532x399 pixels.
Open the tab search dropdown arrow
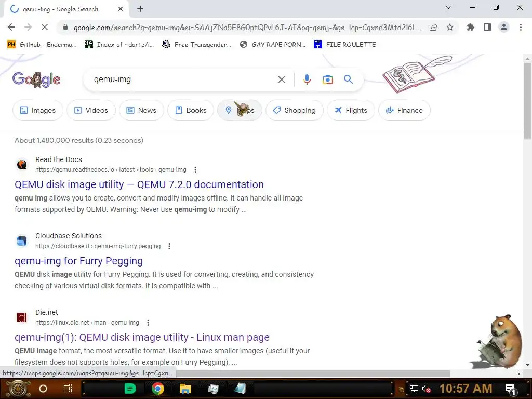448,7
